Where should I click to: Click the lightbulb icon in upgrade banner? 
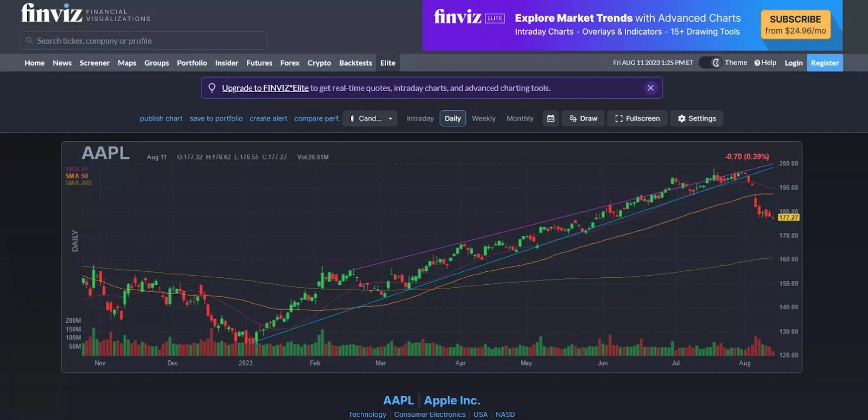pyautogui.click(x=212, y=88)
